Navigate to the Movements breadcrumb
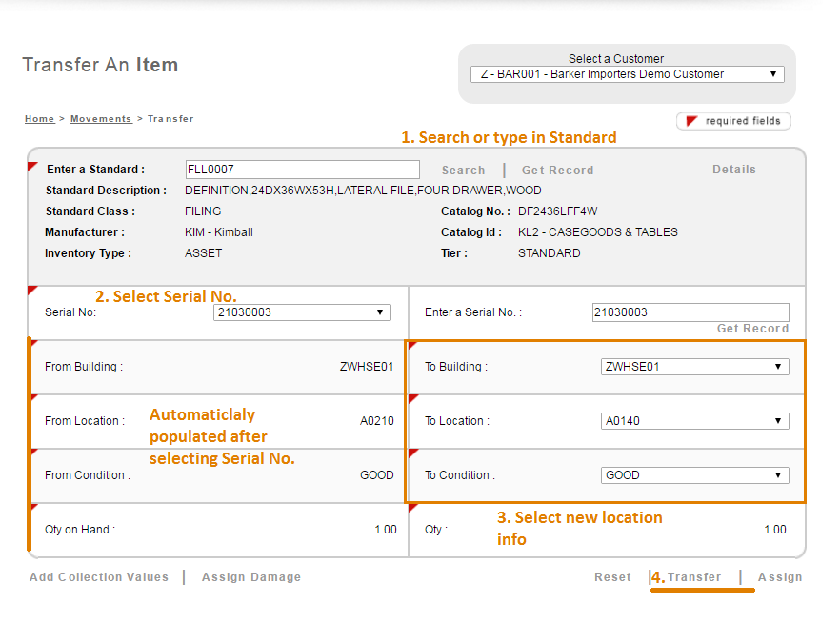Image resolution: width=840 pixels, height=624 pixels. [x=101, y=119]
